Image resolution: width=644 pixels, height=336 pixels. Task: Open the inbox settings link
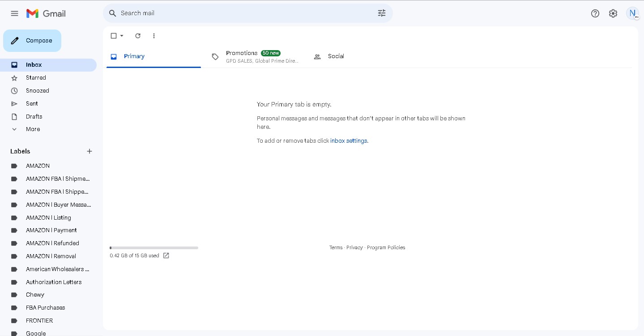349,141
